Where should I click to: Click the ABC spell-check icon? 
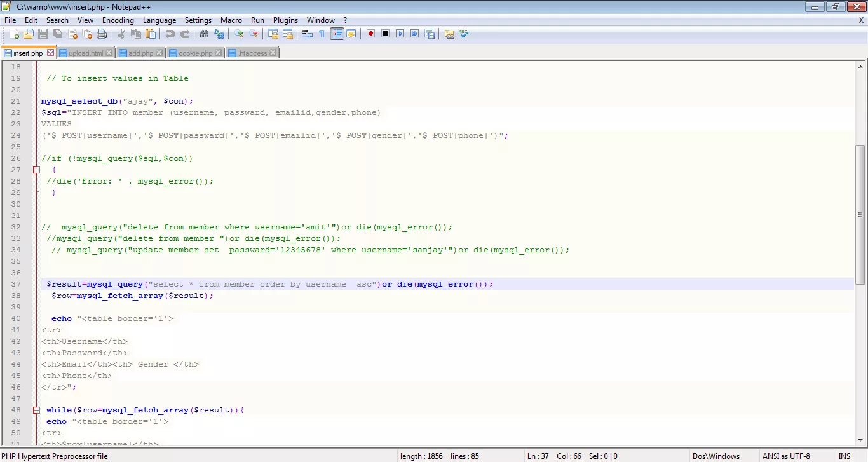point(464,34)
